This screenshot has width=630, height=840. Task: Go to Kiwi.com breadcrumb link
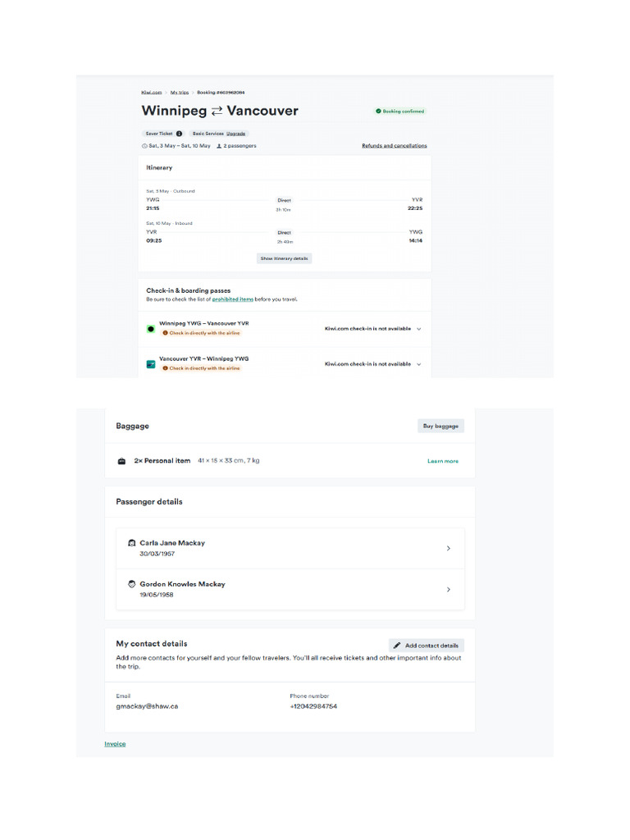click(x=151, y=93)
